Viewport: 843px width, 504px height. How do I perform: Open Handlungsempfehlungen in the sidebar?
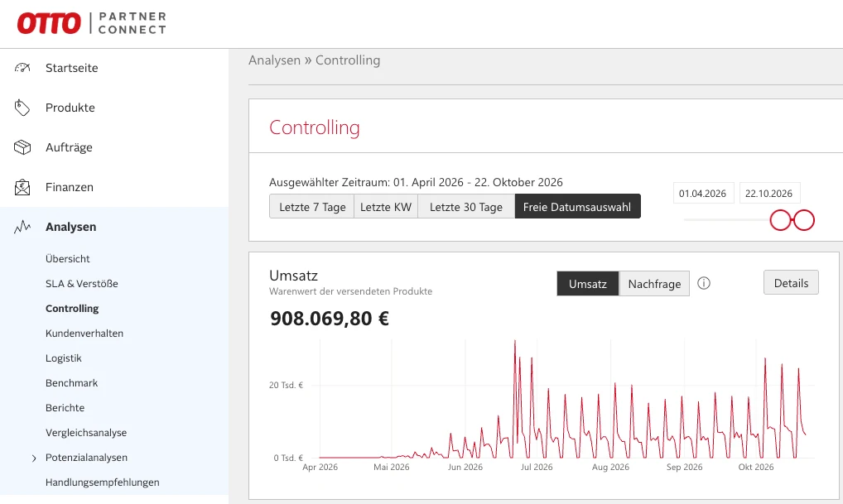[102, 482]
